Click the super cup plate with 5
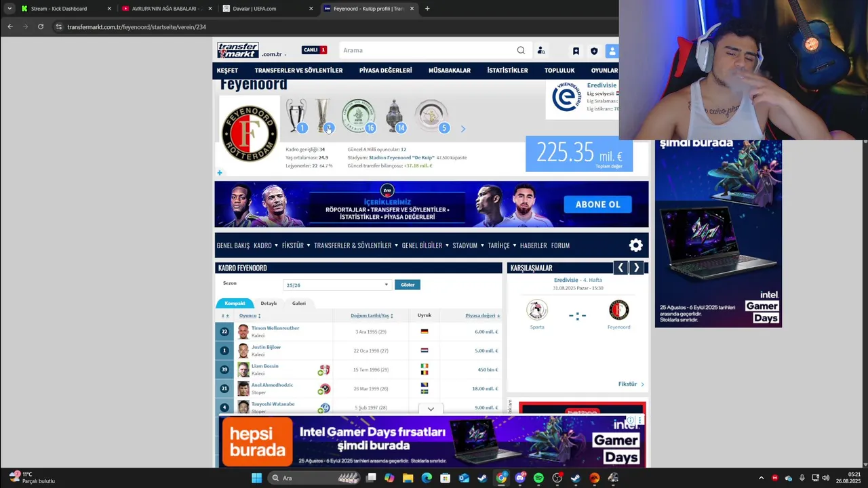This screenshot has width=868, height=488. (431, 115)
